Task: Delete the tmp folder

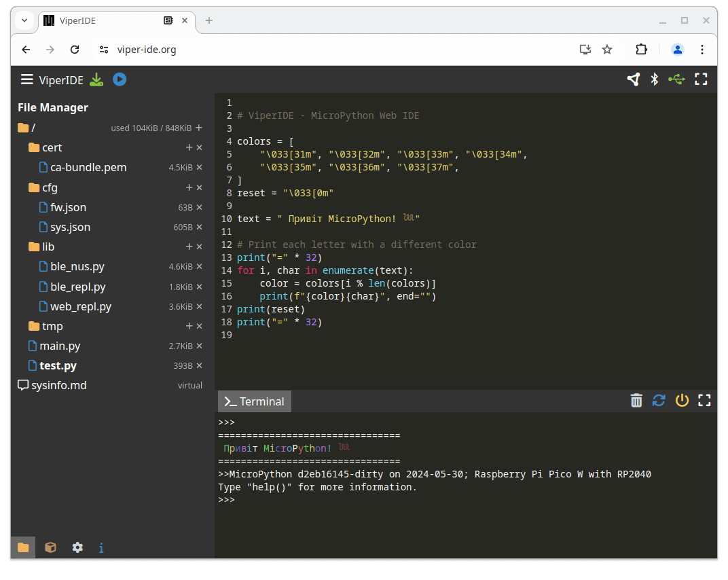Action: pos(199,326)
